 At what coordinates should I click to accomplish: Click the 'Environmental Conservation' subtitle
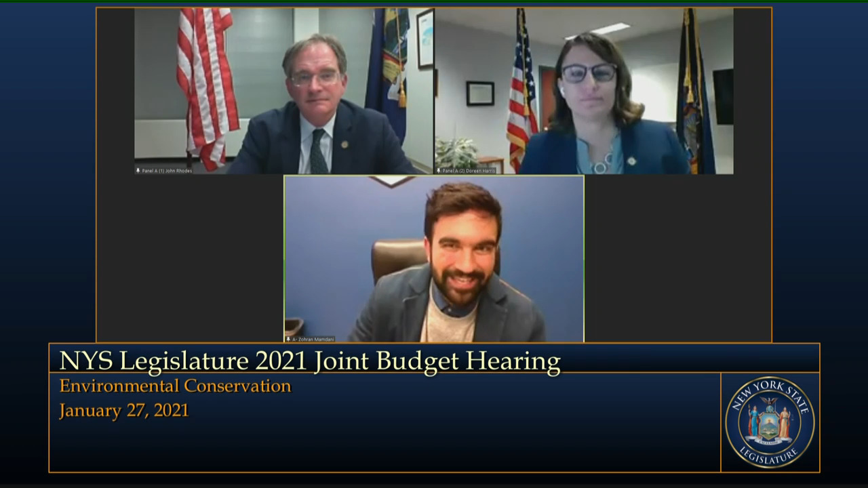pos(175,386)
